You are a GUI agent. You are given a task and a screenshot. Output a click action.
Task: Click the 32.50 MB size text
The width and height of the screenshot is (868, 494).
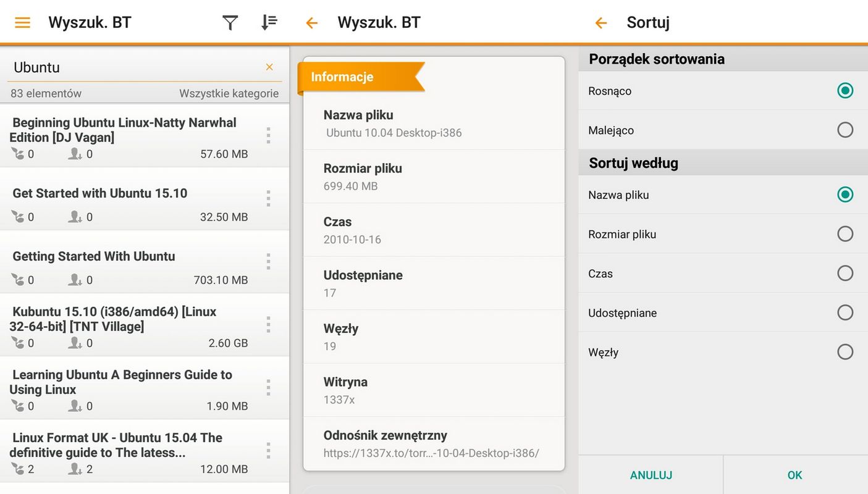pyautogui.click(x=224, y=217)
